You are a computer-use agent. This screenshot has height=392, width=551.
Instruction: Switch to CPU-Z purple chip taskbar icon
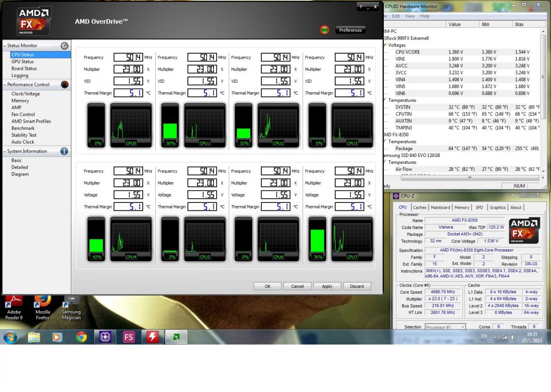pos(105,337)
